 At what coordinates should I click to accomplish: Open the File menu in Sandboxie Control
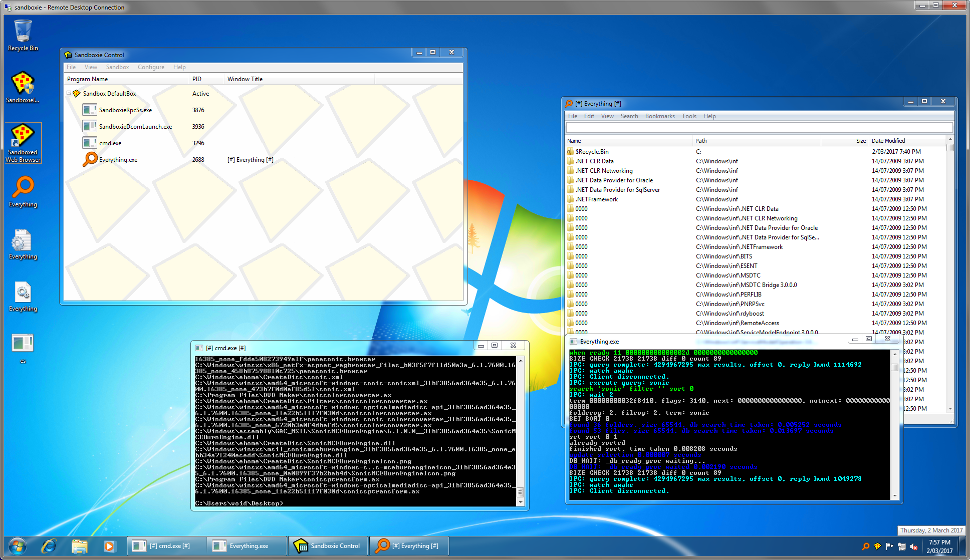[71, 67]
